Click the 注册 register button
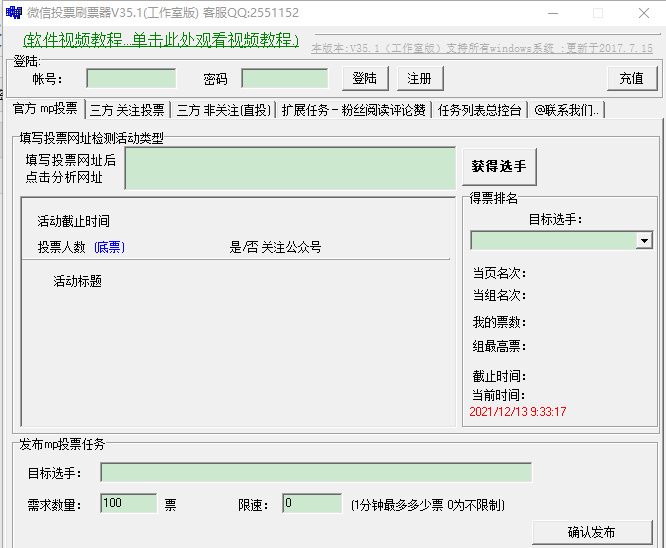 420,78
